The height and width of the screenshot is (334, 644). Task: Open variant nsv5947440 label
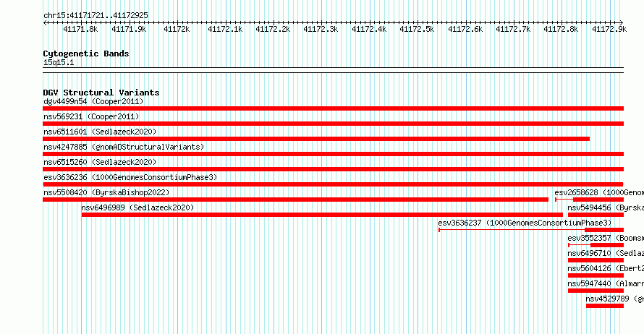pyautogui.click(x=606, y=284)
